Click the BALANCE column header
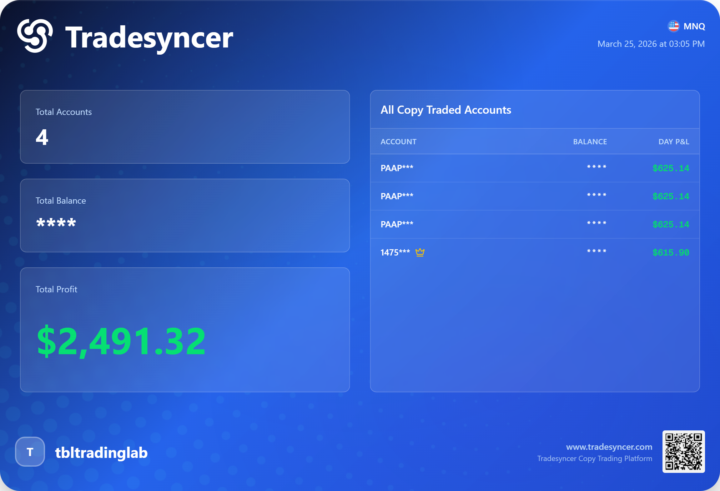The image size is (720, 491). [x=590, y=142]
